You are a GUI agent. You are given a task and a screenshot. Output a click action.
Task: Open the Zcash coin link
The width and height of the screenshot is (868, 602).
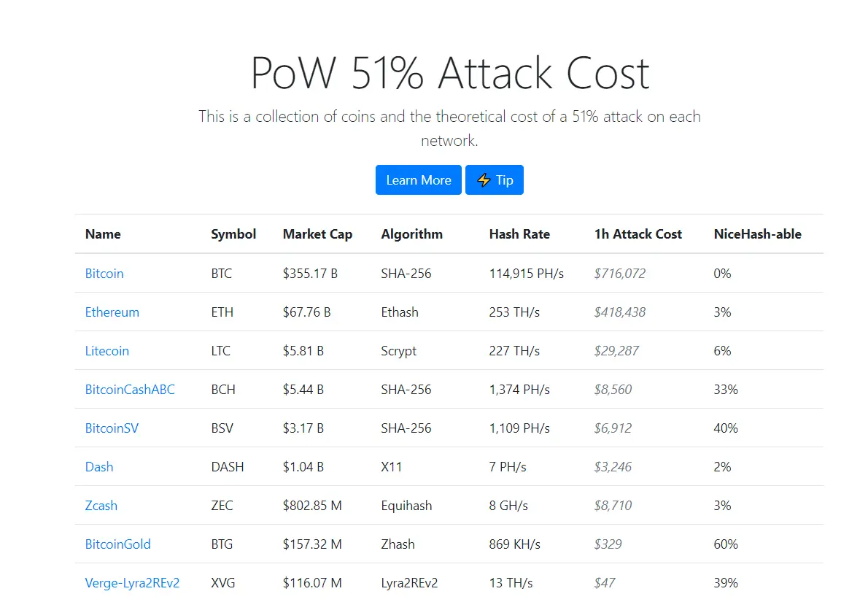pyautogui.click(x=101, y=506)
